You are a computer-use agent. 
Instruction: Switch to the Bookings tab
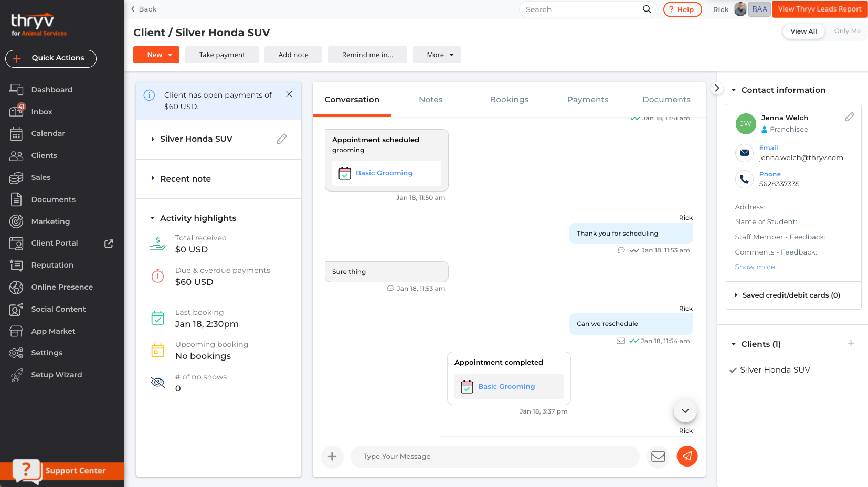click(509, 100)
